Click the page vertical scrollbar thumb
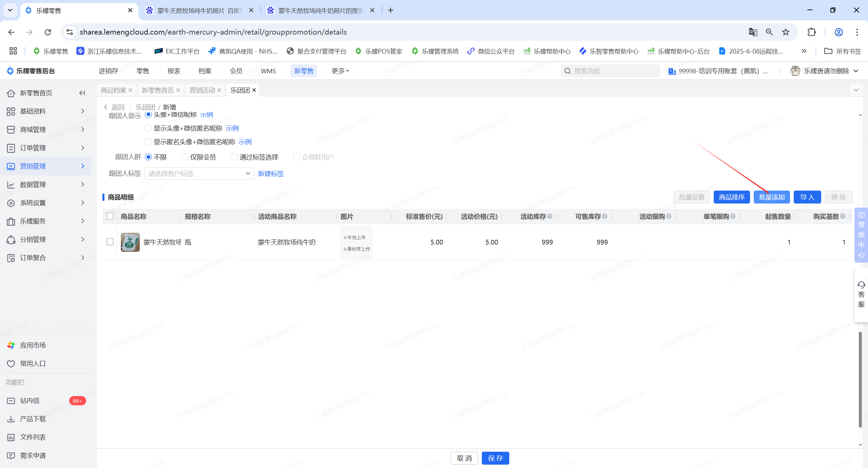 click(x=860, y=380)
